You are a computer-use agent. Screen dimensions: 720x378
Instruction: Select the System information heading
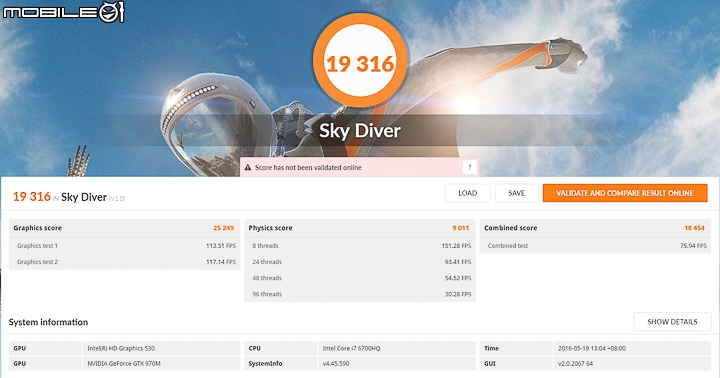click(x=48, y=322)
